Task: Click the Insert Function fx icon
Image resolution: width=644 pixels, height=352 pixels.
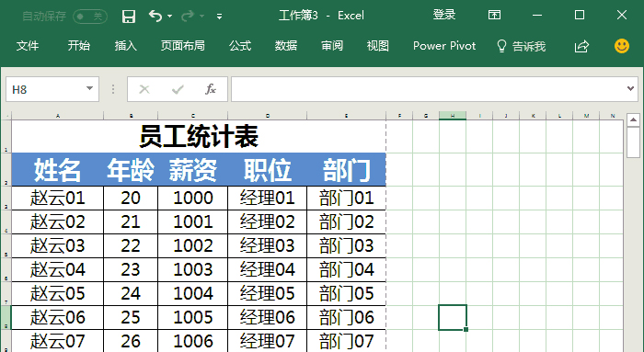Action: (x=211, y=89)
